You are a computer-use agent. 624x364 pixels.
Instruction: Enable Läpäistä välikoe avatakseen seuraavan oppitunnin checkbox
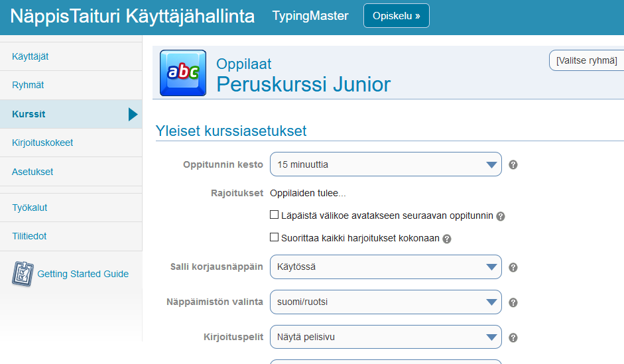point(274,215)
